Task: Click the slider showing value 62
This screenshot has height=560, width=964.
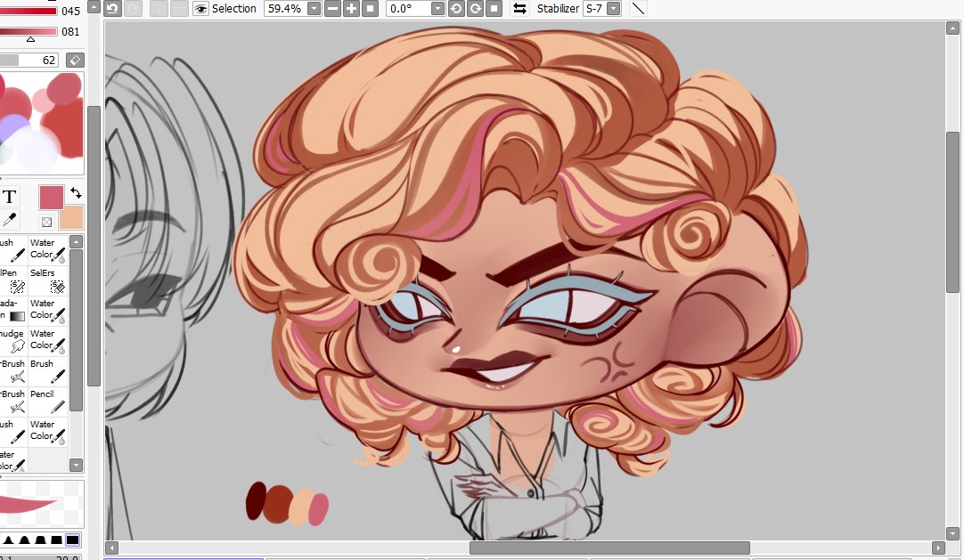Action: (29, 60)
